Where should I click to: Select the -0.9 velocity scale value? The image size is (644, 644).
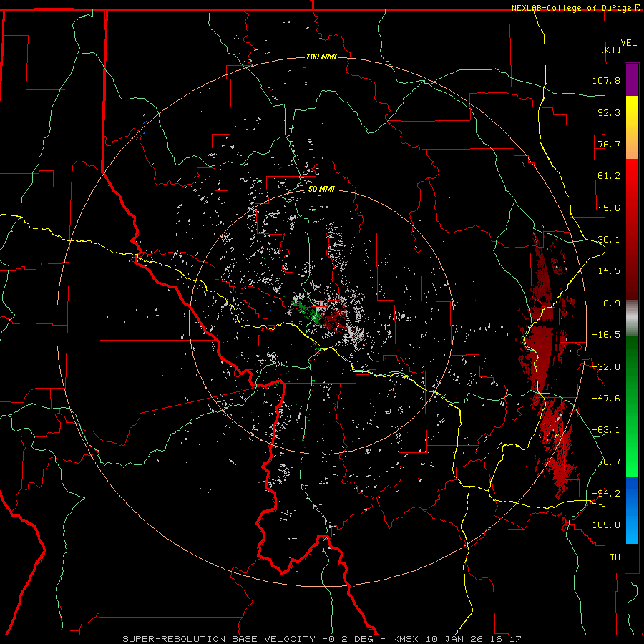[x=609, y=303]
